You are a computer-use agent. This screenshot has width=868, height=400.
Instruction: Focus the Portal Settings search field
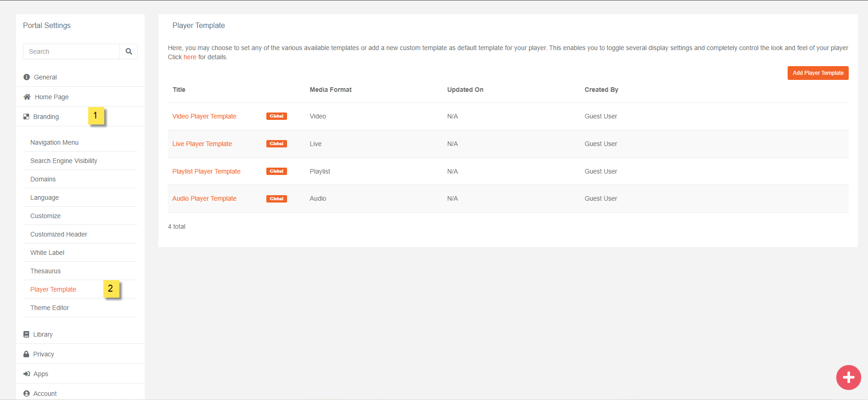(x=71, y=51)
